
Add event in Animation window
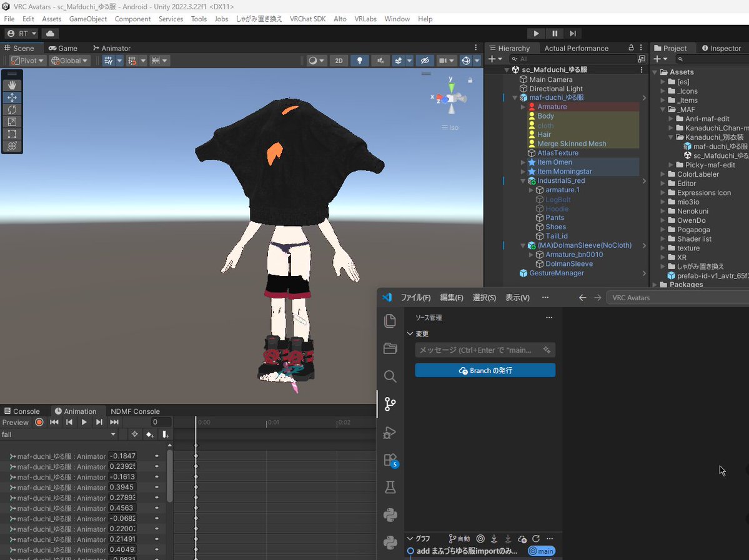[x=166, y=435]
